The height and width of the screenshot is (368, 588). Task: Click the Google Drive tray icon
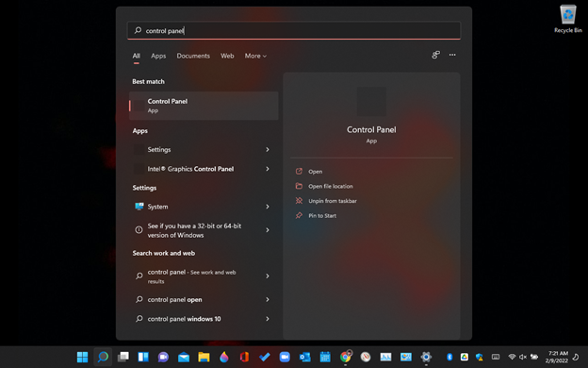click(x=465, y=357)
